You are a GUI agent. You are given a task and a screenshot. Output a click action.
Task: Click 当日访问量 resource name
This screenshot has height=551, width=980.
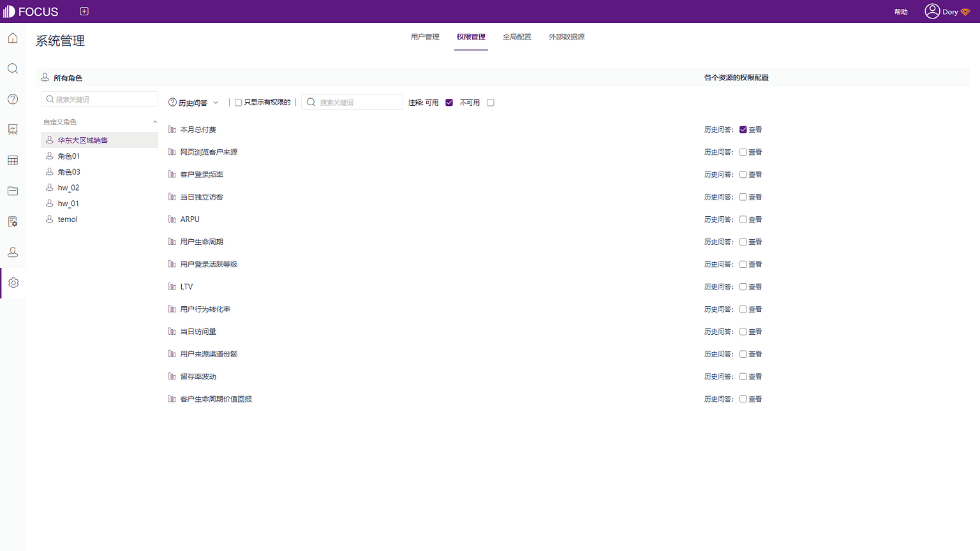pos(198,332)
